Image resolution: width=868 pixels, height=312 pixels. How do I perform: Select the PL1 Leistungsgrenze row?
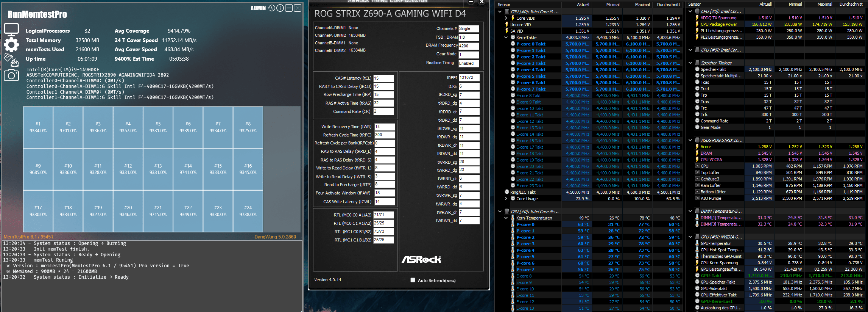(776, 31)
